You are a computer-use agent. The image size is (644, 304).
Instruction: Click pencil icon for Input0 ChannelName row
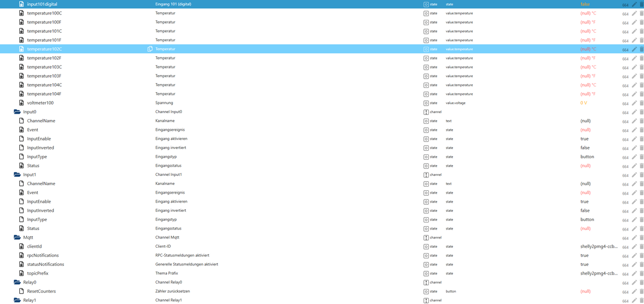coord(634,121)
